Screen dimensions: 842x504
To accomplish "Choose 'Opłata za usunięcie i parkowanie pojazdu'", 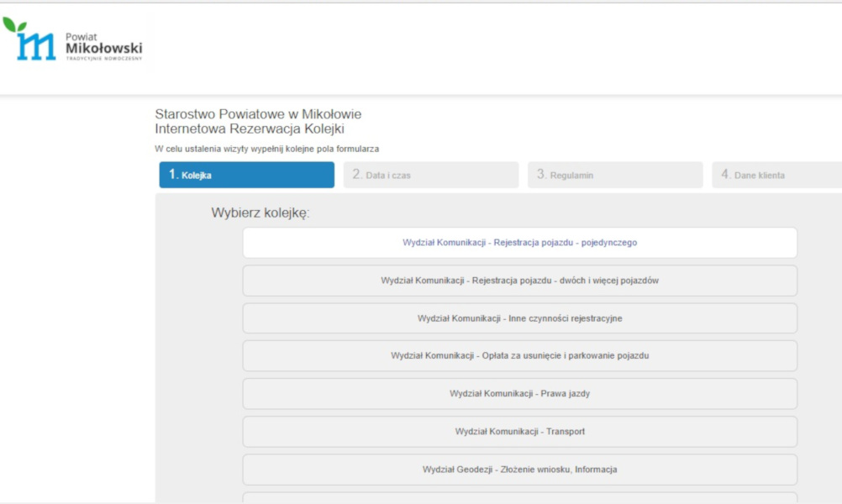I will tap(519, 355).
